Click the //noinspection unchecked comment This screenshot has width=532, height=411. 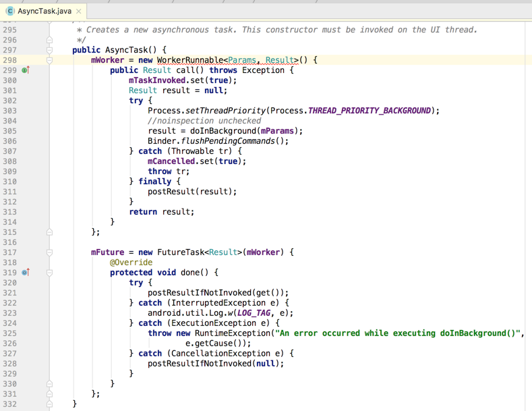click(x=204, y=121)
